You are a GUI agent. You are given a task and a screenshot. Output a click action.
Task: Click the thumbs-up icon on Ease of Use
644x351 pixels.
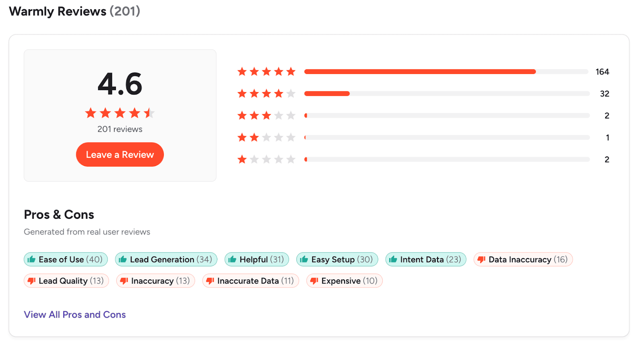click(x=31, y=259)
